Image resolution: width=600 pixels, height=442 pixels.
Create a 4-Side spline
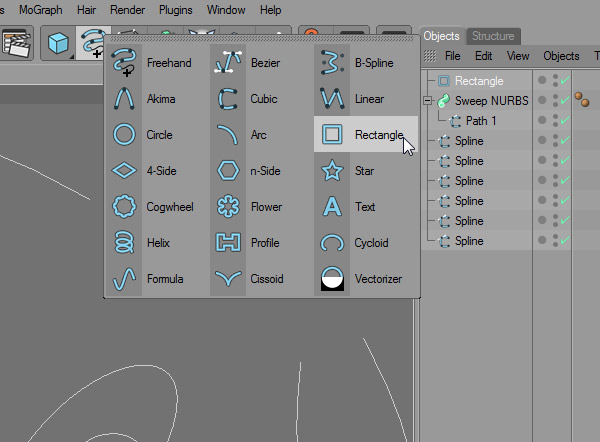(x=157, y=171)
